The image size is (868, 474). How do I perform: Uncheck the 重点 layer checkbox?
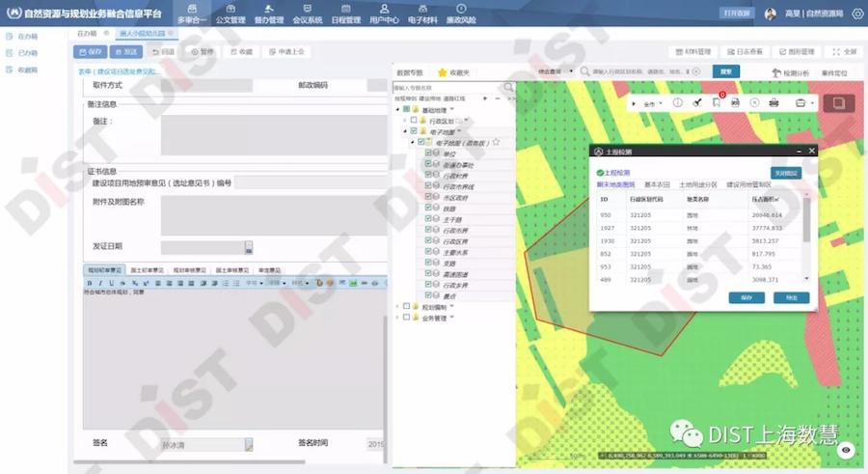pos(428,295)
